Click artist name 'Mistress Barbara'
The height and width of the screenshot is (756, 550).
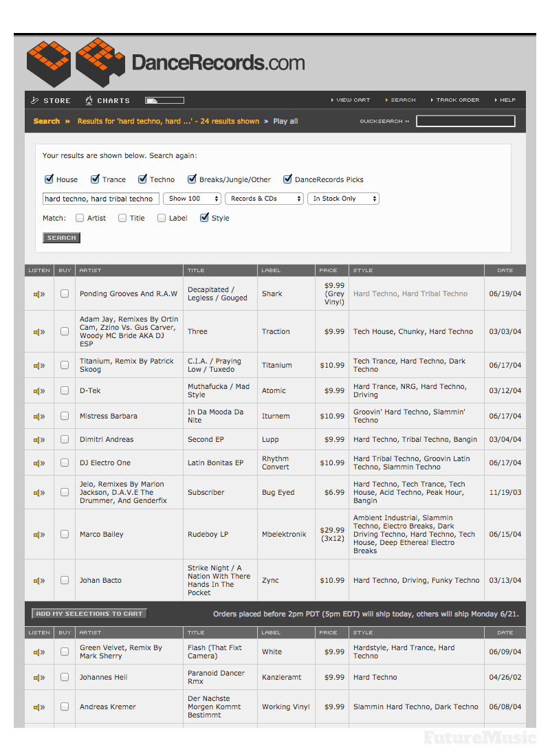(x=109, y=416)
